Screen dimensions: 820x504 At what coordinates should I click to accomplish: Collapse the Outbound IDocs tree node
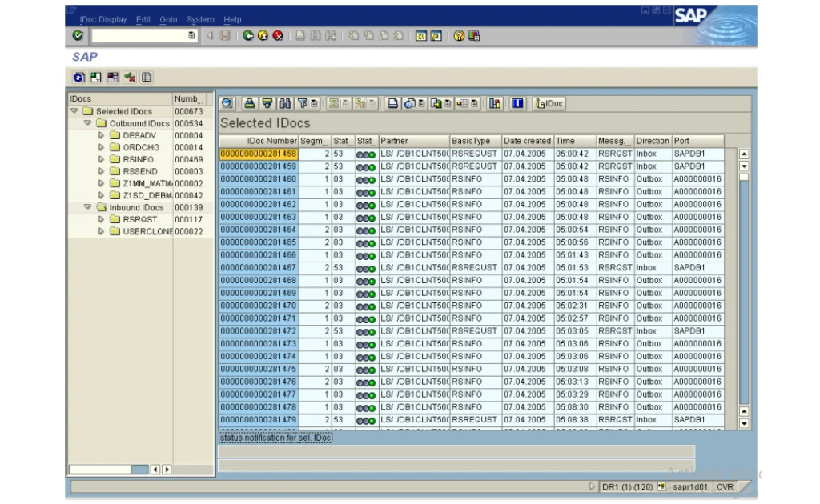87,123
